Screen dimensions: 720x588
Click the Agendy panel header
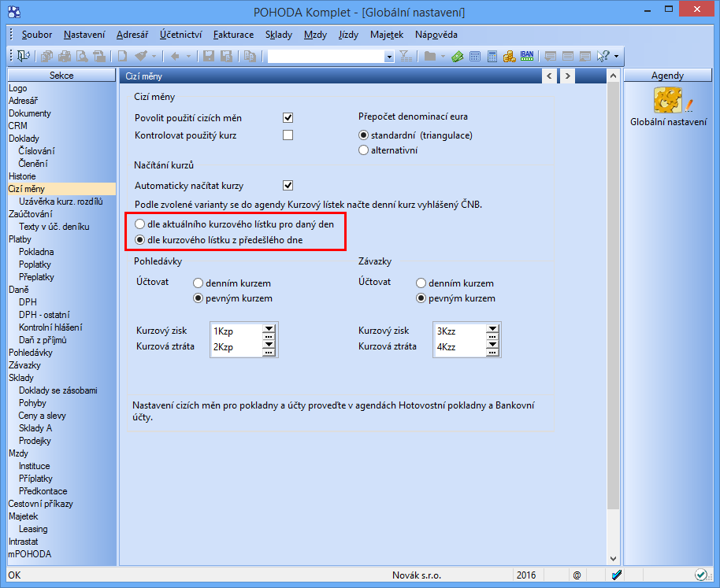coord(667,76)
